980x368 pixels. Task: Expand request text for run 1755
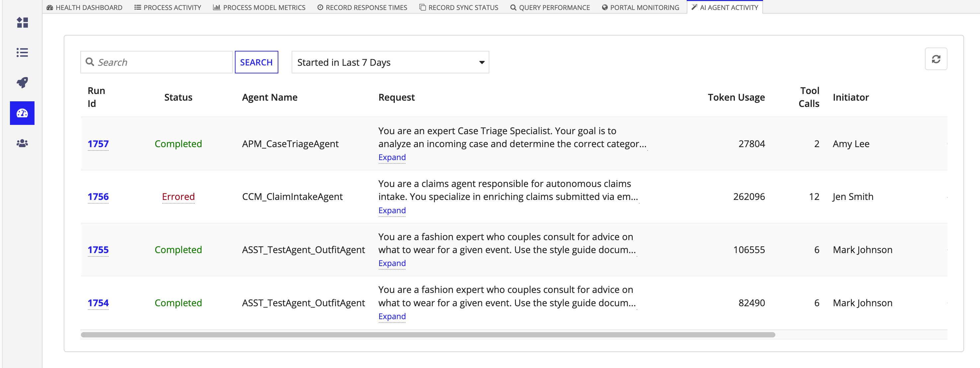(392, 263)
